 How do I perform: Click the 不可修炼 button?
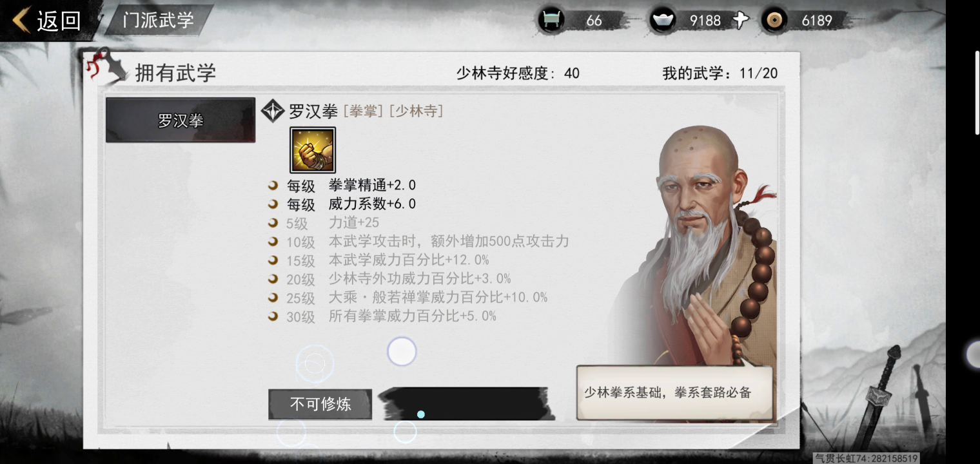click(320, 404)
